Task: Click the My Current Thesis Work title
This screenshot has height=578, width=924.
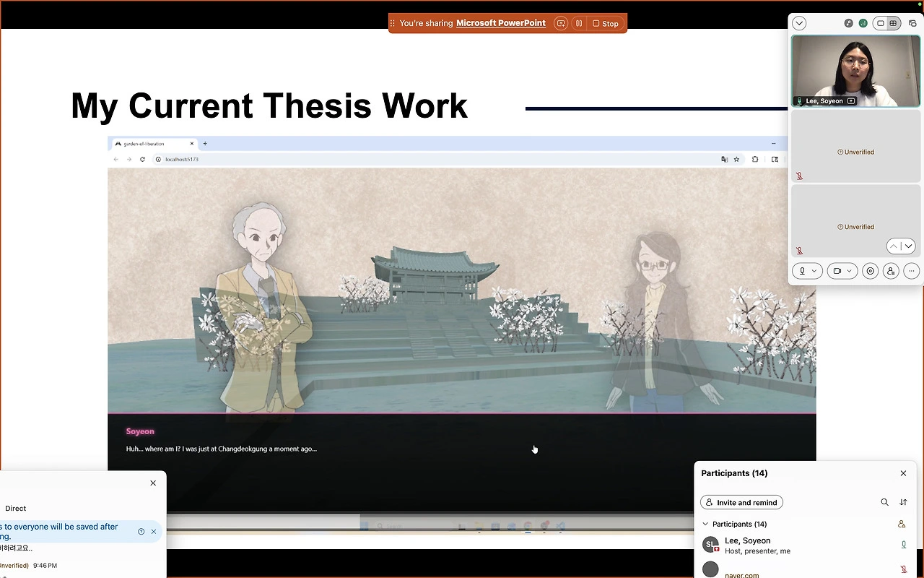Action: pyautogui.click(x=269, y=105)
